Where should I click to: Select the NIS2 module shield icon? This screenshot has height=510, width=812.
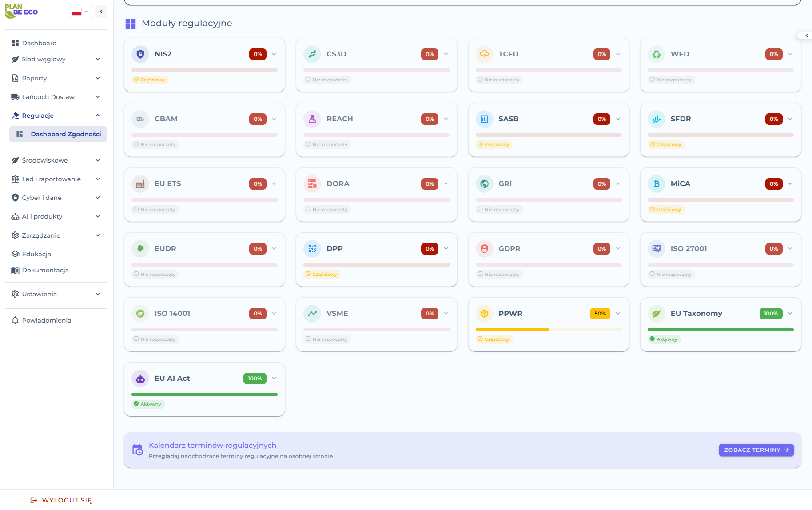coord(140,54)
